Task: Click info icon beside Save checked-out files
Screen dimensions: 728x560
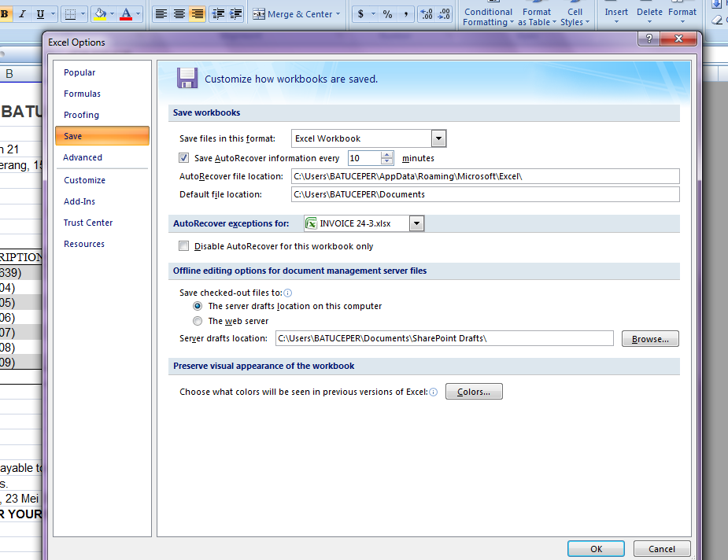Action: (x=288, y=293)
